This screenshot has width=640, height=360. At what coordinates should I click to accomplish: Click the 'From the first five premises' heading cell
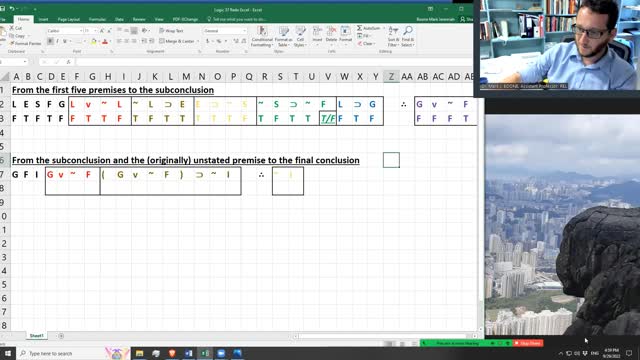113,90
